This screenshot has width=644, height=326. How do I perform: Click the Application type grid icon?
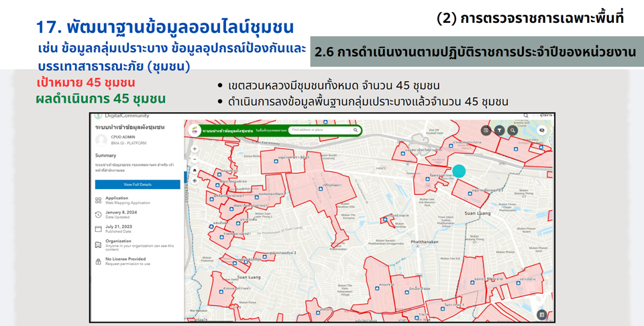[x=99, y=200]
